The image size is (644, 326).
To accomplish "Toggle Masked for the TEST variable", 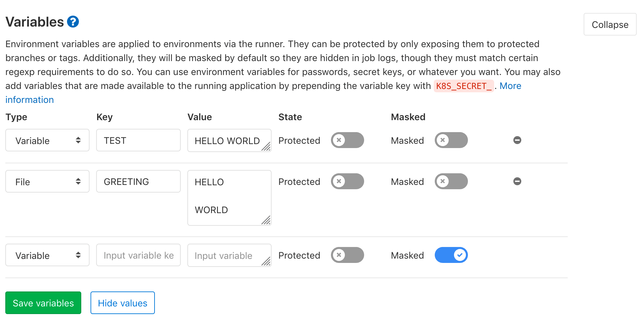I will 451,140.
